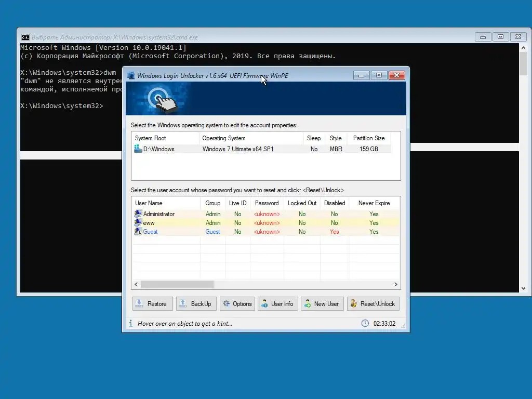Click the Windows Login Unlocker title bar icon

click(x=130, y=75)
